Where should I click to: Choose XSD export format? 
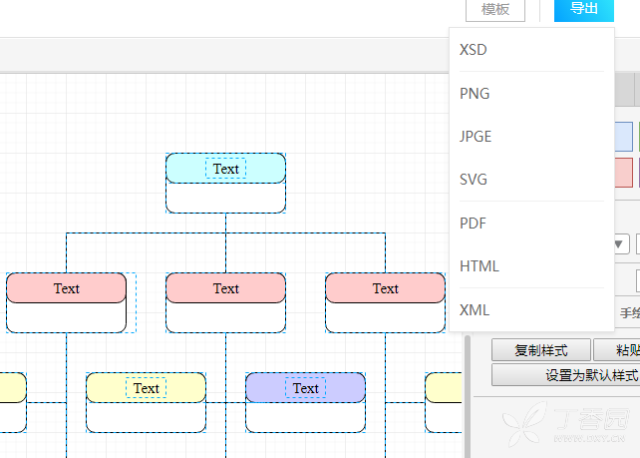[531, 50]
